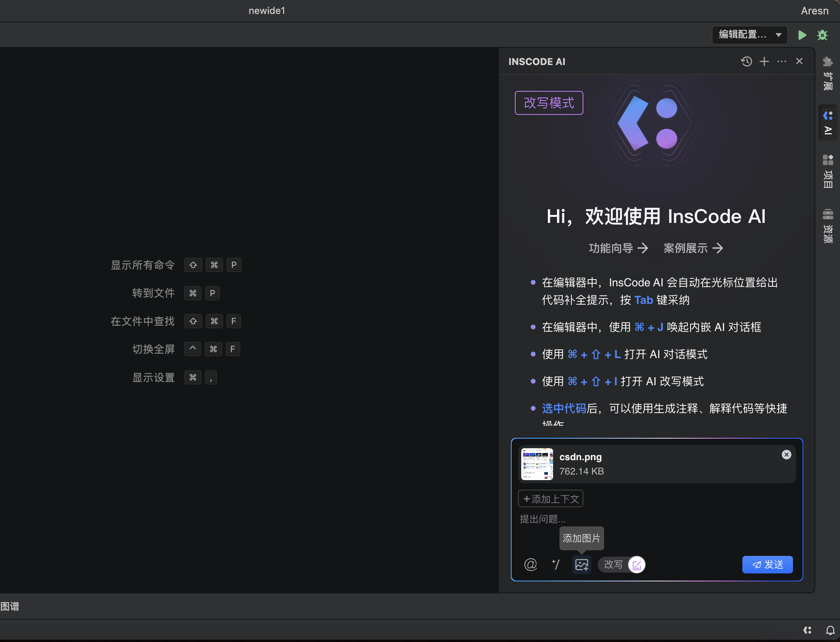
Task: Open the 编辑配置 run configuration dropdown
Action: click(750, 35)
